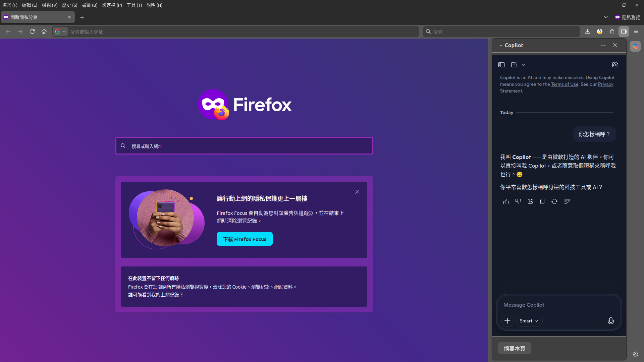
Task: Reload the current page
Action: (32, 32)
